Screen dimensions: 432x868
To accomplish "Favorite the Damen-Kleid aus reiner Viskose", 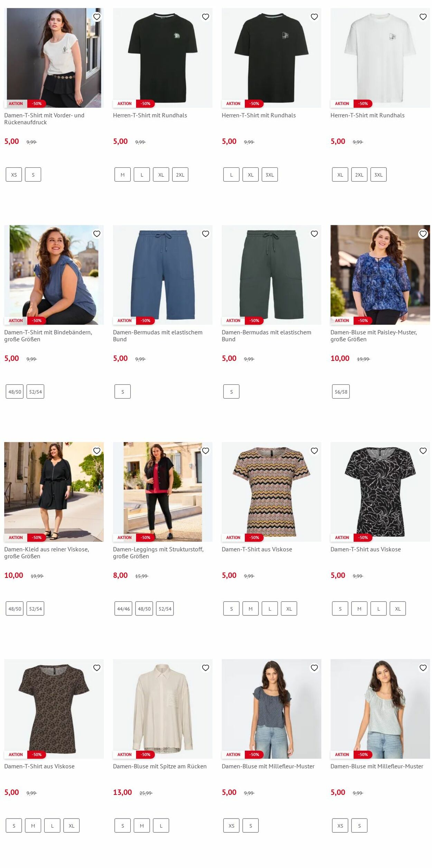I will pyautogui.click(x=97, y=451).
